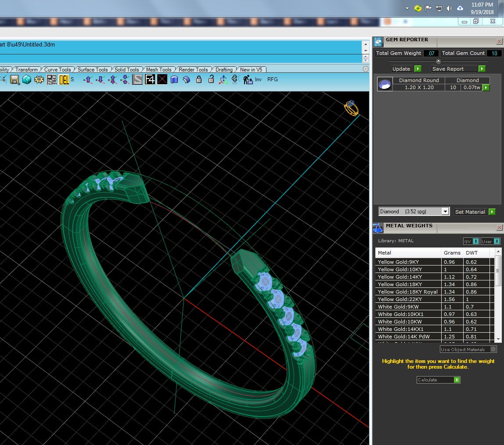Click the DWT column header
Viewport: 504px width, 445px height.
(476, 253)
